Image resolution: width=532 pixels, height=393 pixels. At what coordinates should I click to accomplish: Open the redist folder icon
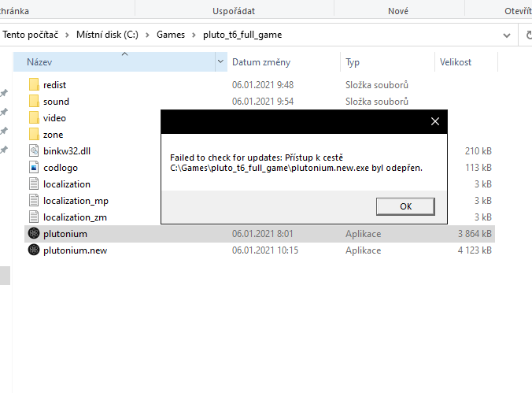coord(34,84)
